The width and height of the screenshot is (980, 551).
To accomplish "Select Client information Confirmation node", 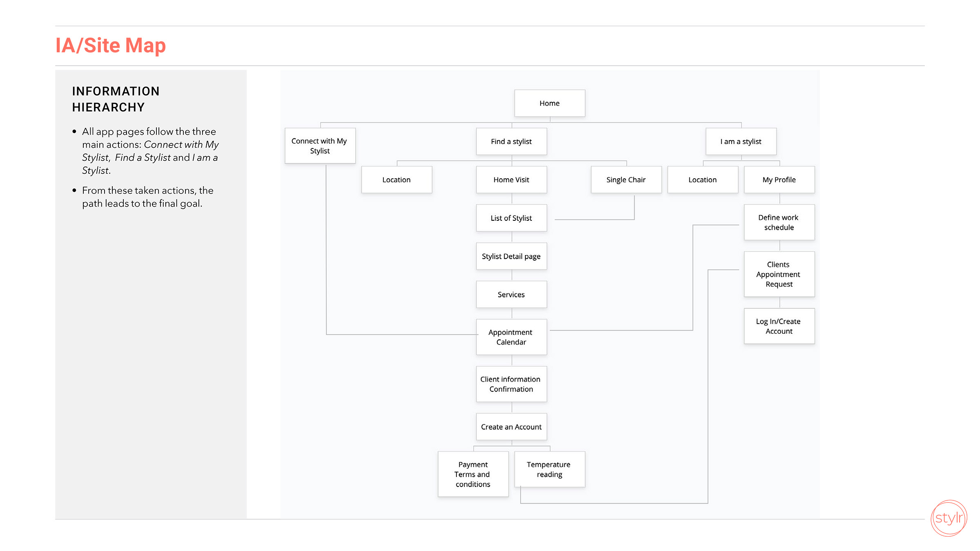I will [x=511, y=384].
